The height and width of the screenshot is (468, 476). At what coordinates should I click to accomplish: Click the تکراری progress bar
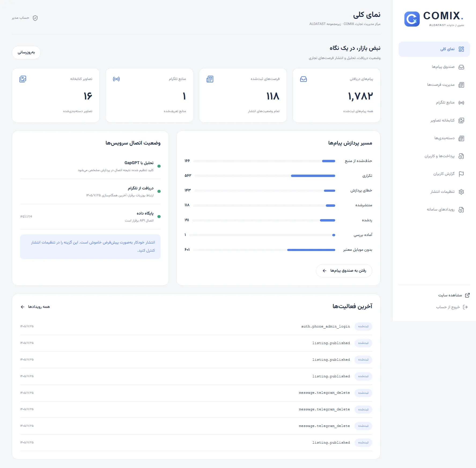click(x=265, y=176)
